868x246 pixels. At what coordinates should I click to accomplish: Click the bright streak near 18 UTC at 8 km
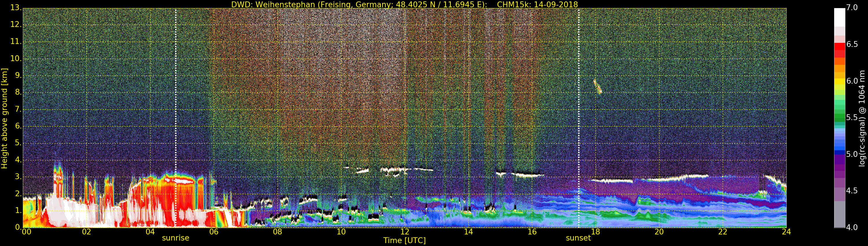click(597, 87)
